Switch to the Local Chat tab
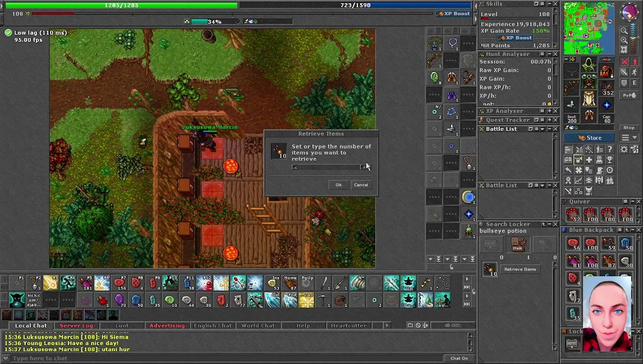The image size is (643, 364). coord(31,326)
